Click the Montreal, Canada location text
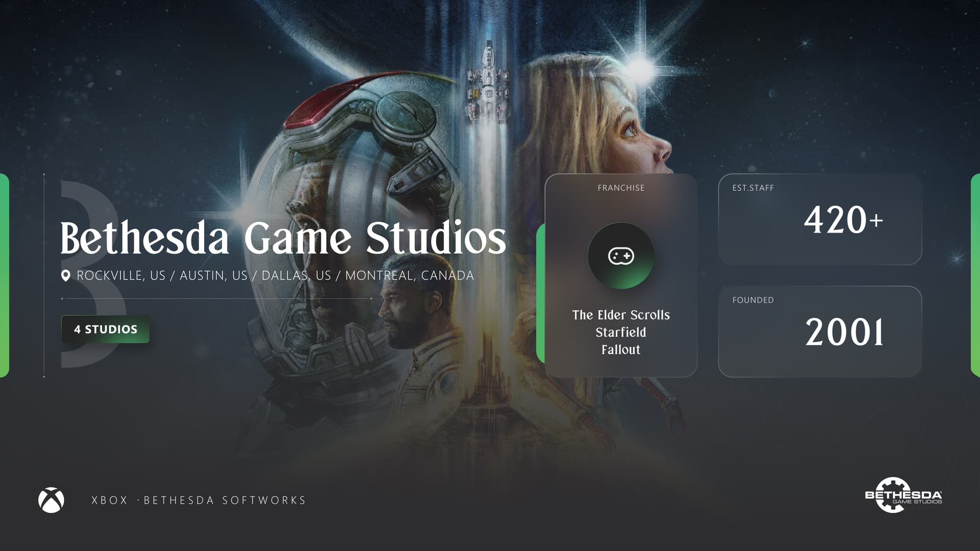 pyautogui.click(x=409, y=275)
